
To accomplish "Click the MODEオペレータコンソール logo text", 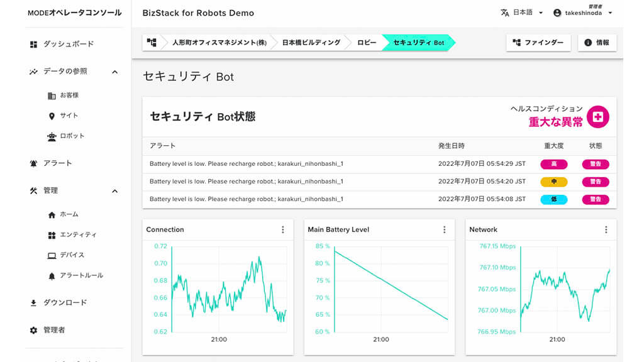I will (x=74, y=13).
